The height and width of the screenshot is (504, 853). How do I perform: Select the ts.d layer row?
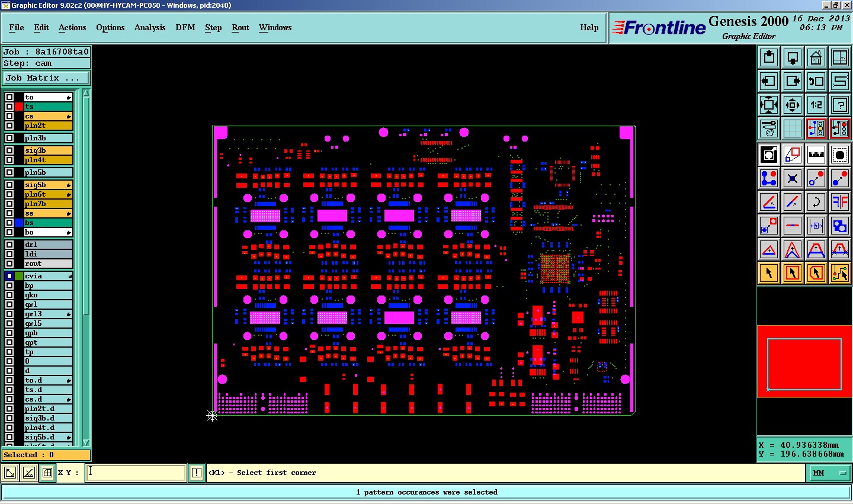tap(48, 390)
